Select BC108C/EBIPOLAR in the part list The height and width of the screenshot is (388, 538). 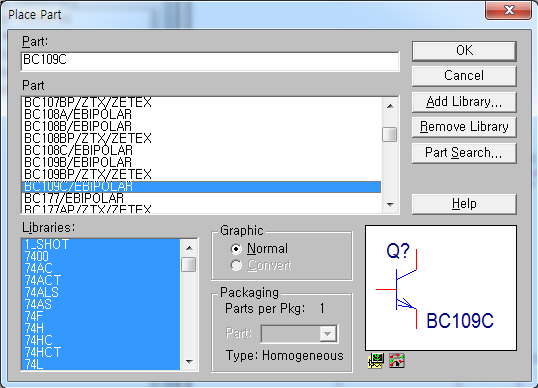click(201, 150)
